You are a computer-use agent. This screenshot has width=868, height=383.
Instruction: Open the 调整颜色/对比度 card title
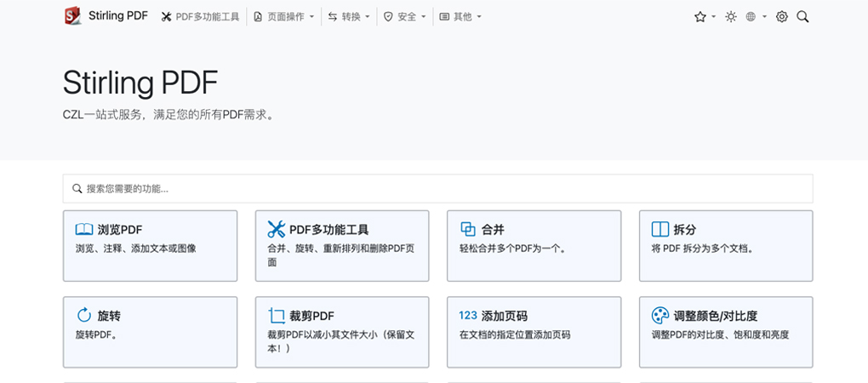[715, 316]
